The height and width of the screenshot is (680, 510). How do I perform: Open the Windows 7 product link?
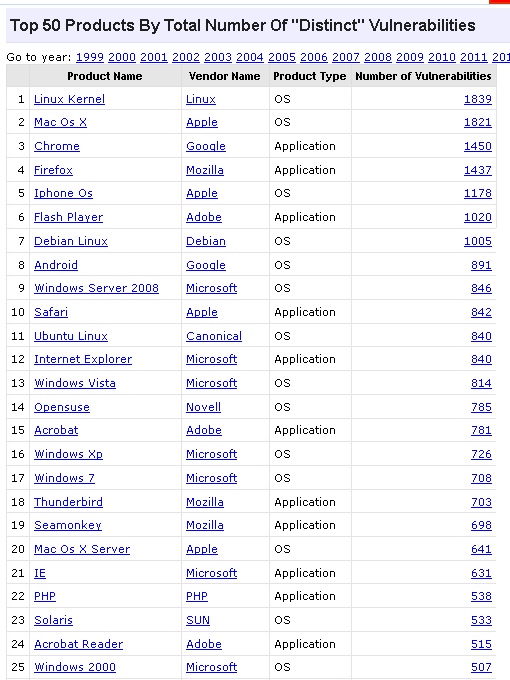pos(64,478)
